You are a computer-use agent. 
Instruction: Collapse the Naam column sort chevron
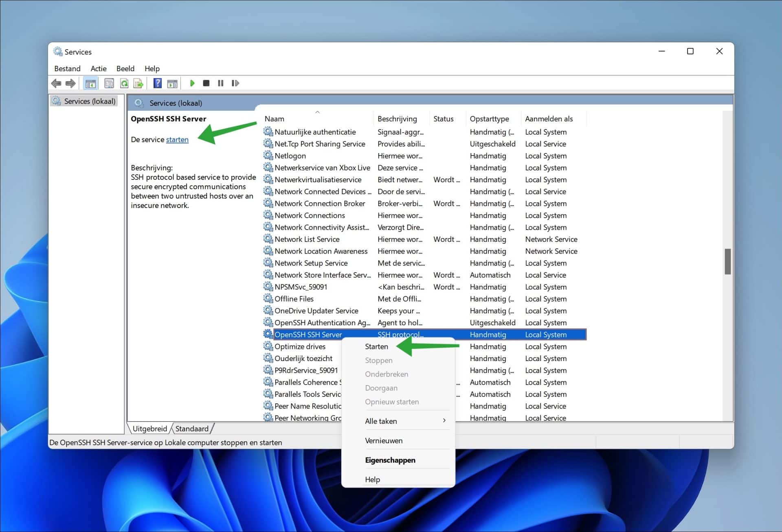pos(317,112)
